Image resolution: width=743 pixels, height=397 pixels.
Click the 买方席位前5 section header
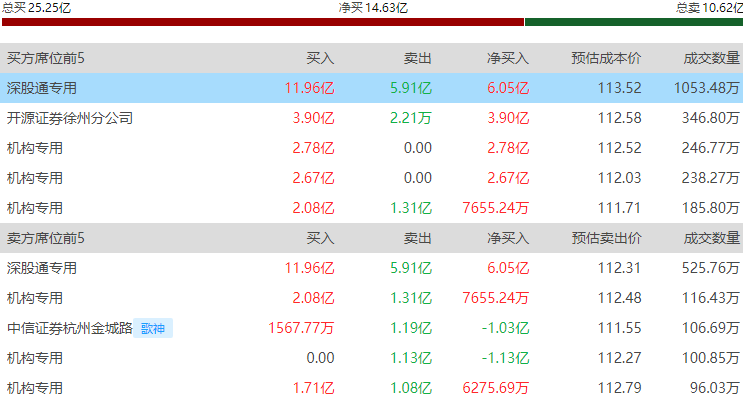click(45, 58)
